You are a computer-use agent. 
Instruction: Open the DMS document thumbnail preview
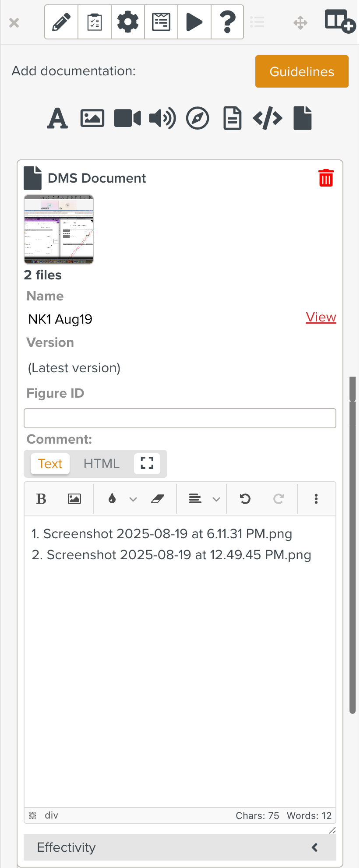(59, 229)
